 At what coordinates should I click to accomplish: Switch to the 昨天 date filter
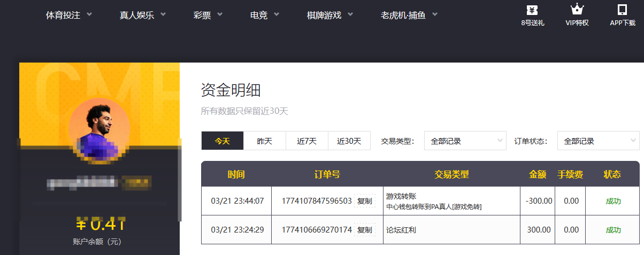pos(265,141)
